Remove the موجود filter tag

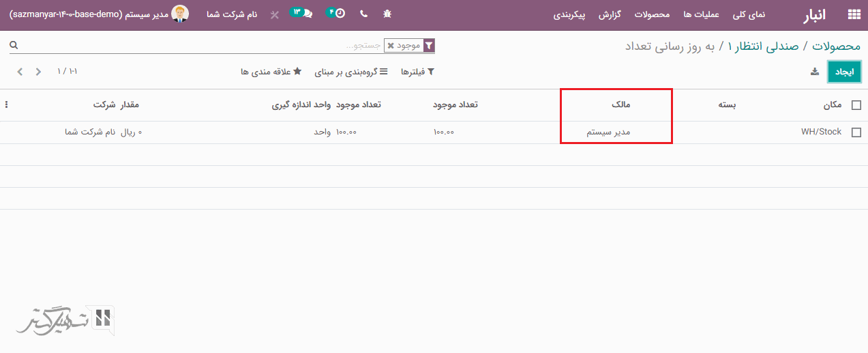(391, 46)
